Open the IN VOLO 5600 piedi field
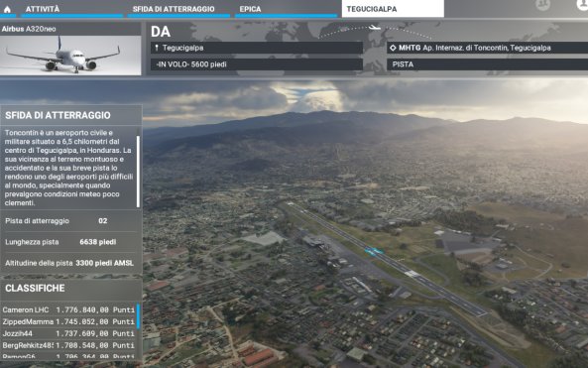The image size is (588, 368). [257, 64]
